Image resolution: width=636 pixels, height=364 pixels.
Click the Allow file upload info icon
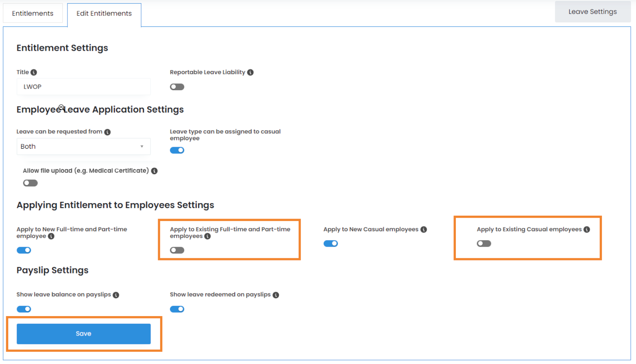coord(155,171)
